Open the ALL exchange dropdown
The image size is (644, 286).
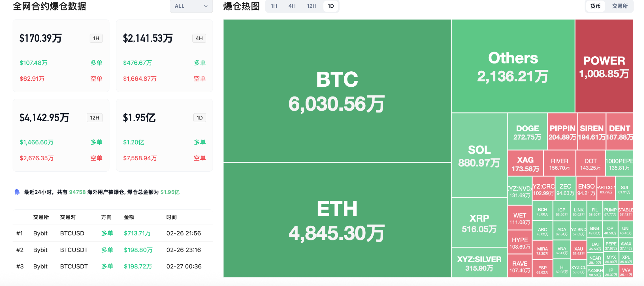tap(191, 6)
